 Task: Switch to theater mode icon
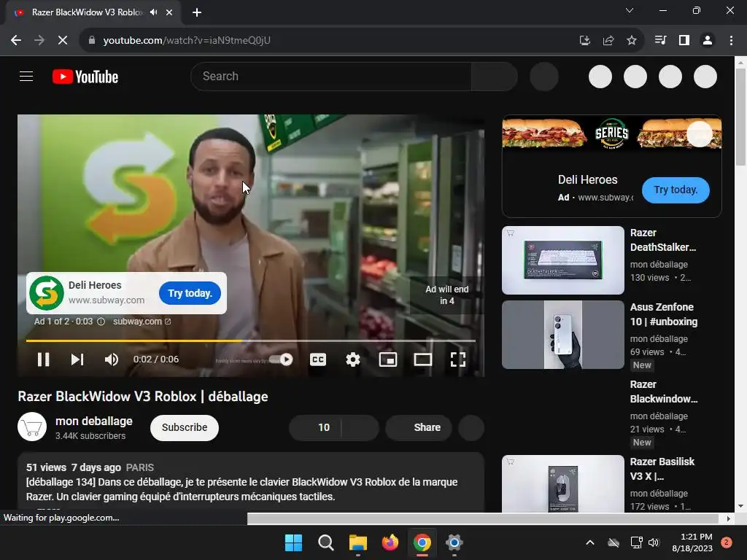pos(422,359)
